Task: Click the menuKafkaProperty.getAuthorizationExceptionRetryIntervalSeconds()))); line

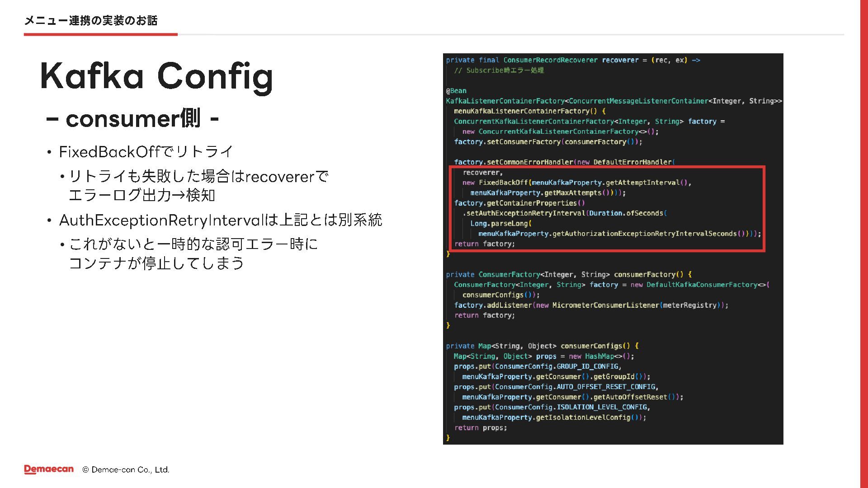Action: click(620, 234)
